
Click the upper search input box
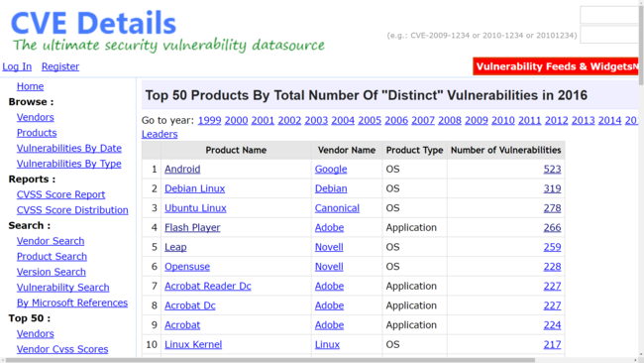[x=609, y=15]
